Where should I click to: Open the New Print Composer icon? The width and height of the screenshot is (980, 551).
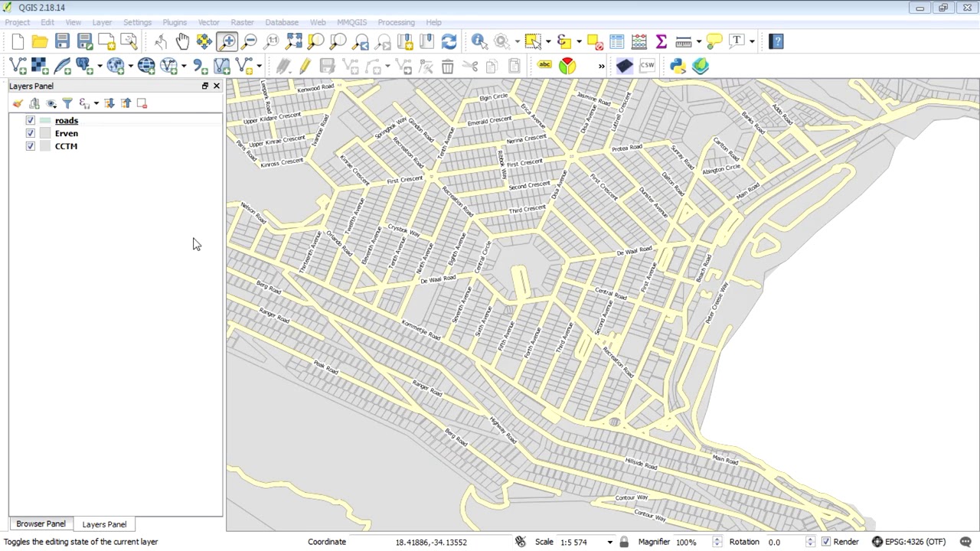[x=107, y=41]
